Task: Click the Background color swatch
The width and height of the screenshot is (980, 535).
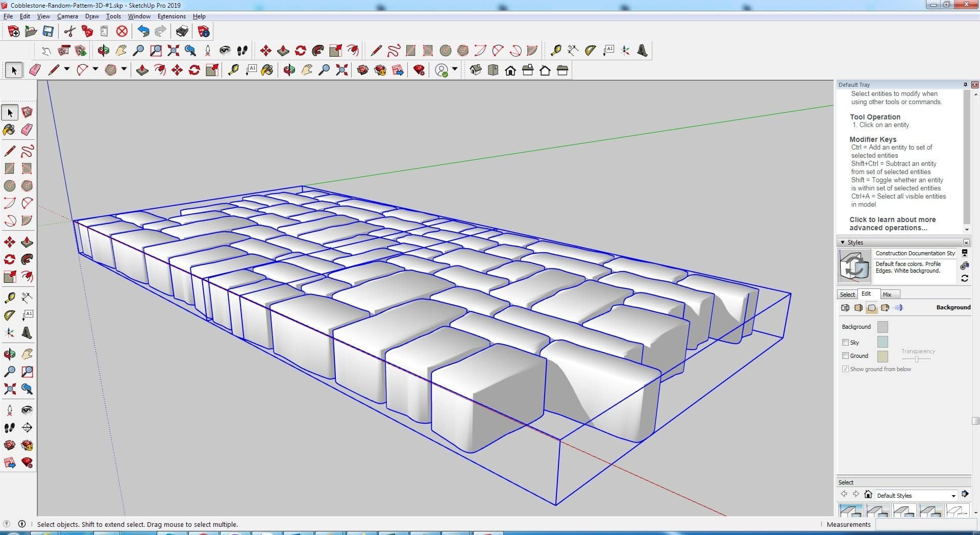Action: pyautogui.click(x=882, y=327)
